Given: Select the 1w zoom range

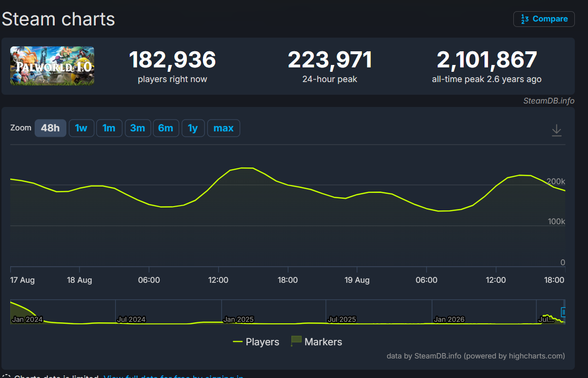Looking at the screenshot, I should click(x=81, y=128).
